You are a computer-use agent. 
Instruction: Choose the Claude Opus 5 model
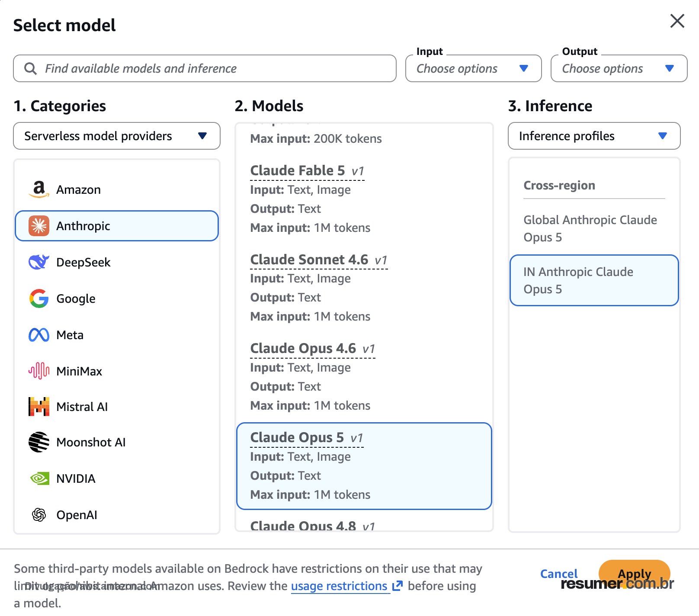coord(364,466)
